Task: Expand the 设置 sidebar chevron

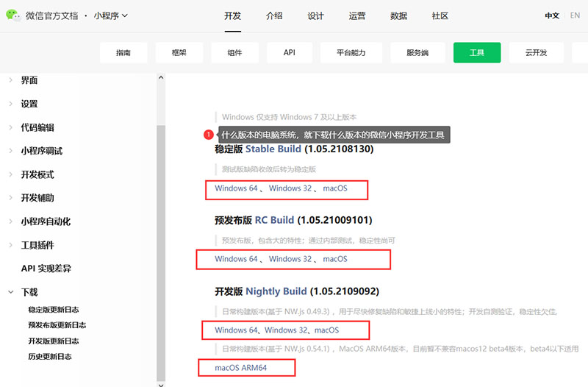Action: click(10, 104)
